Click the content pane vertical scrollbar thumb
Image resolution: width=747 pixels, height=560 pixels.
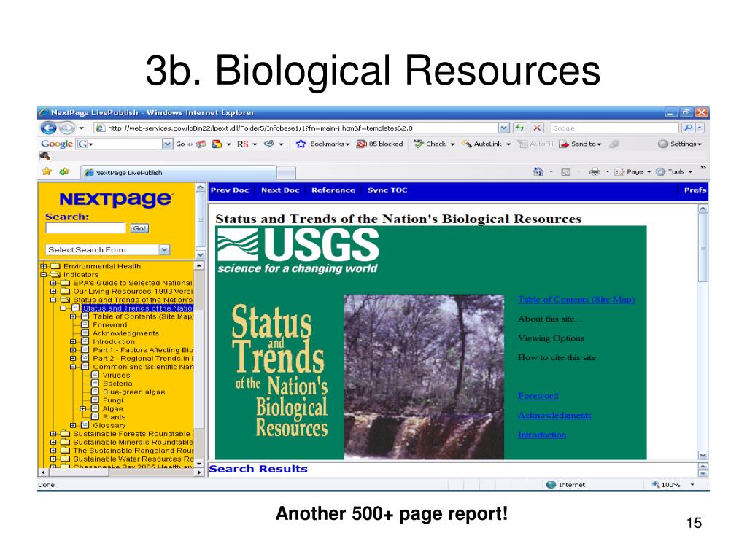(x=703, y=248)
